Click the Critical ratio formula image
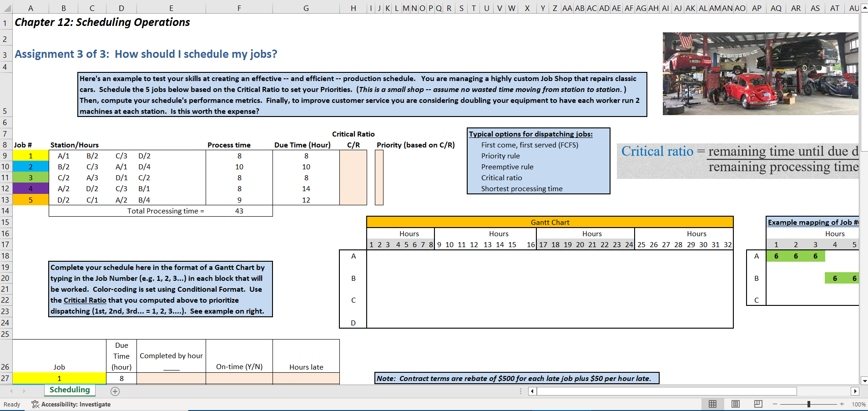The image size is (868, 411). [x=737, y=158]
